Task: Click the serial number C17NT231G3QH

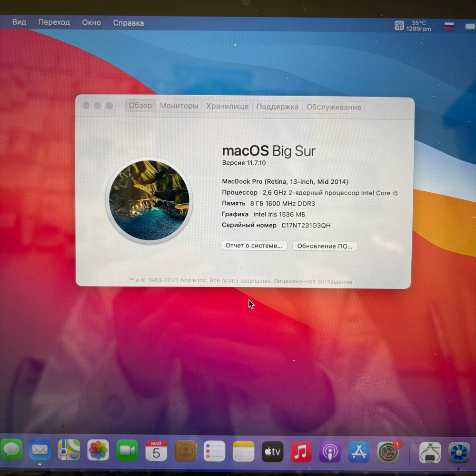Action: pyautogui.click(x=306, y=226)
